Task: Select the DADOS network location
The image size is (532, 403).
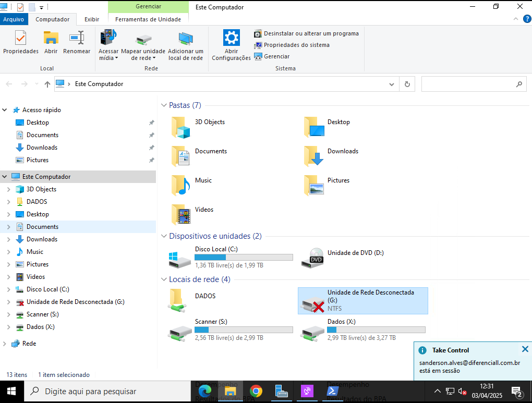Action: point(192,300)
